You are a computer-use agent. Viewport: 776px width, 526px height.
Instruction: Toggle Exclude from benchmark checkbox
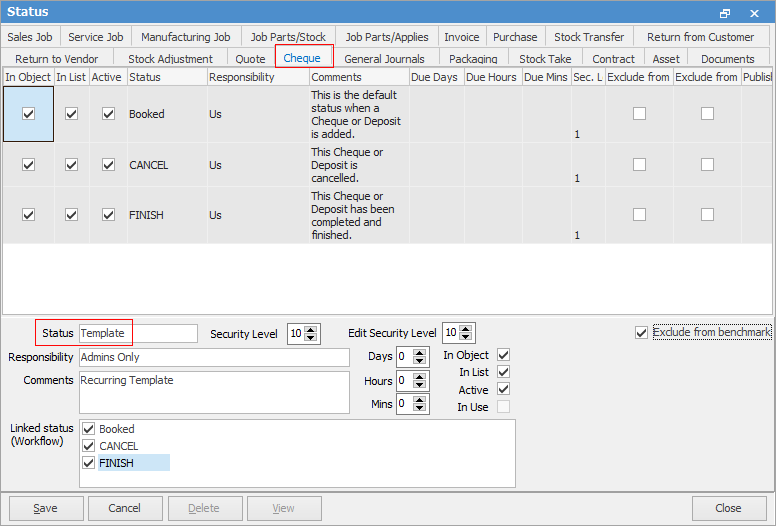pyautogui.click(x=641, y=332)
